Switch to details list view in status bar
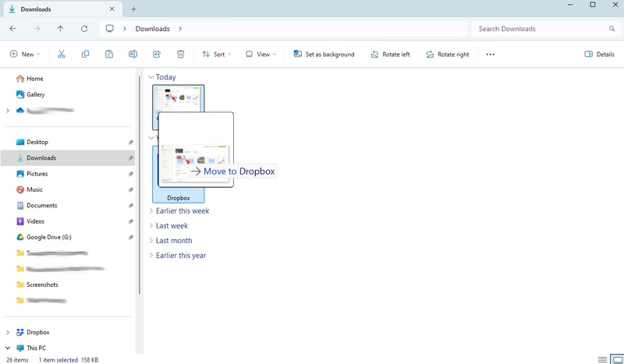Image resolution: width=624 pixels, height=364 pixels. coord(602,359)
